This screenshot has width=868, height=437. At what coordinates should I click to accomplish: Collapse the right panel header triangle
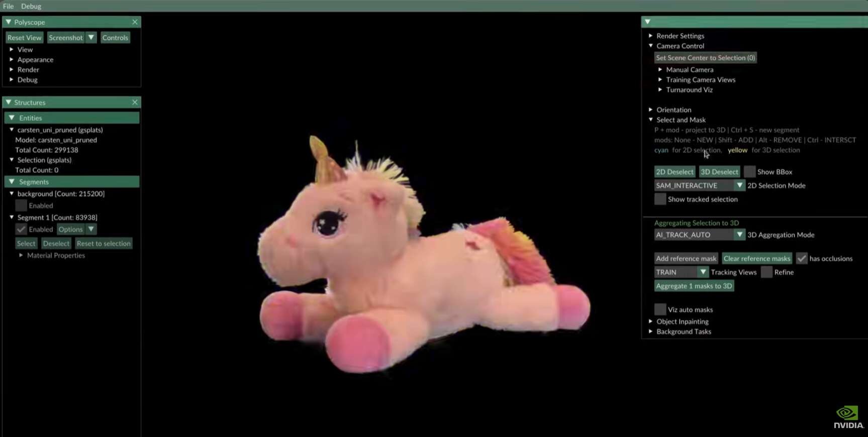click(x=648, y=22)
